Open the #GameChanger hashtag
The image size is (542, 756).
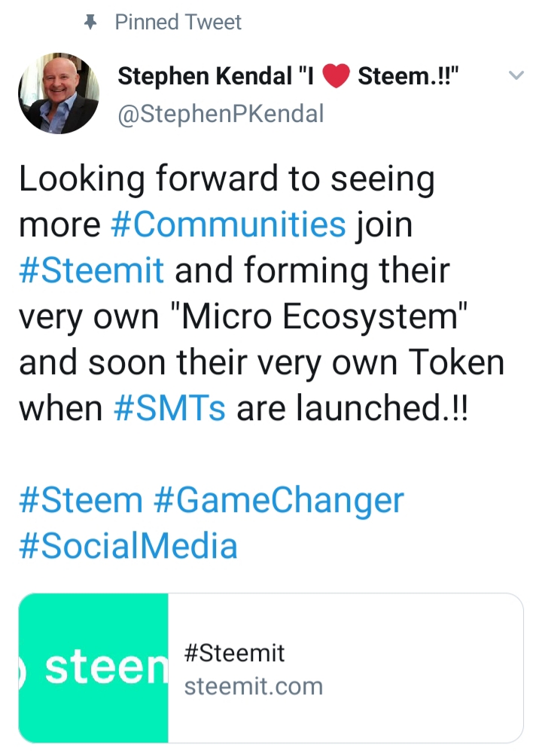[279, 500]
